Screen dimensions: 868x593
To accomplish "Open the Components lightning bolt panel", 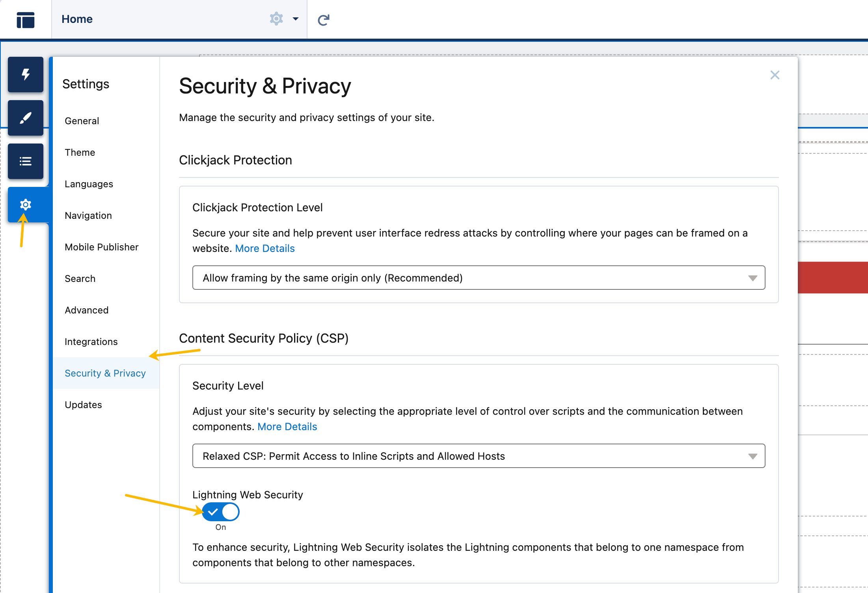I will pos(26,75).
